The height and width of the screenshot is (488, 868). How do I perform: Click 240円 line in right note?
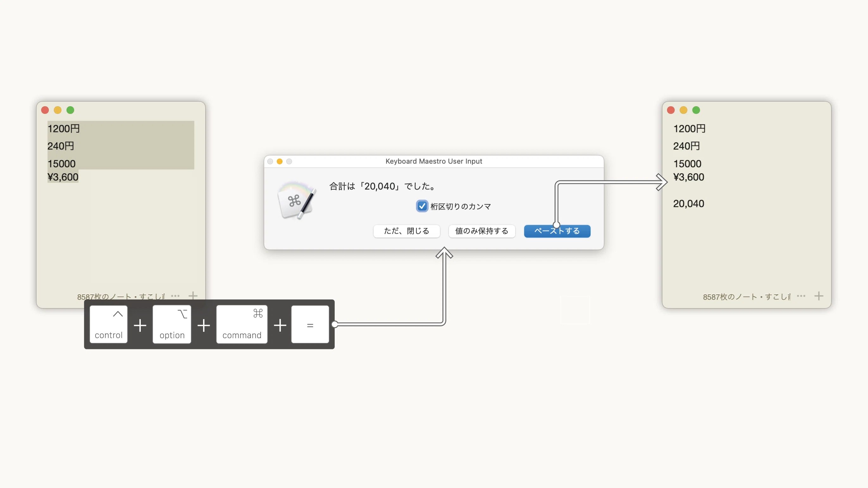click(x=686, y=146)
